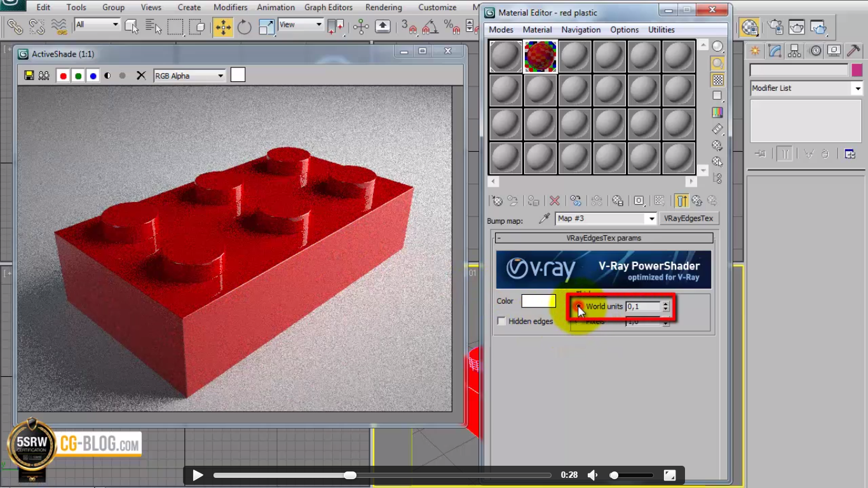Image resolution: width=868 pixels, height=488 pixels.
Task: Click the Render Production teapot icon
Action: point(818,27)
